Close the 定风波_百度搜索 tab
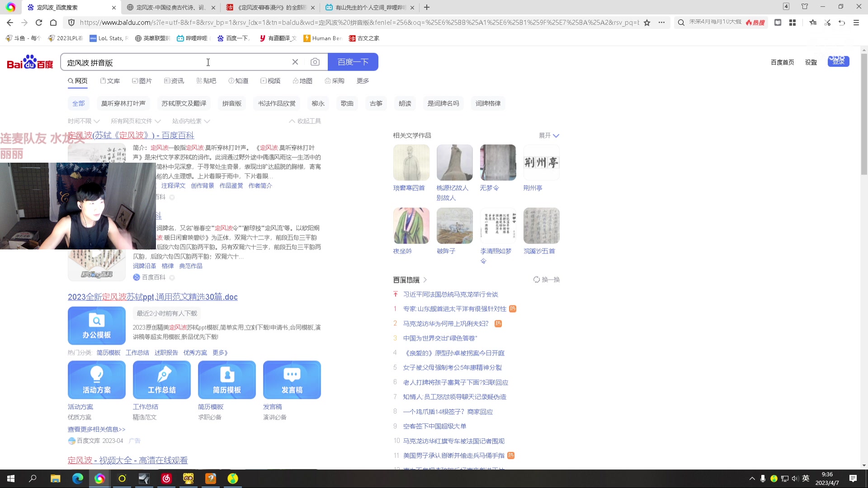 click(114, 7)
